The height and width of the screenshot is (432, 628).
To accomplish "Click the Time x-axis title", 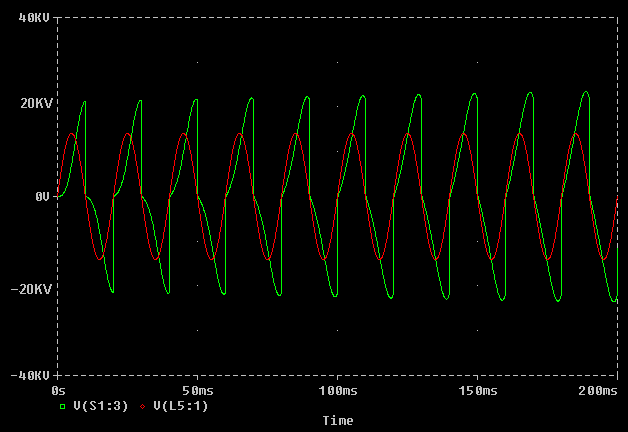I will click(338, 421).
